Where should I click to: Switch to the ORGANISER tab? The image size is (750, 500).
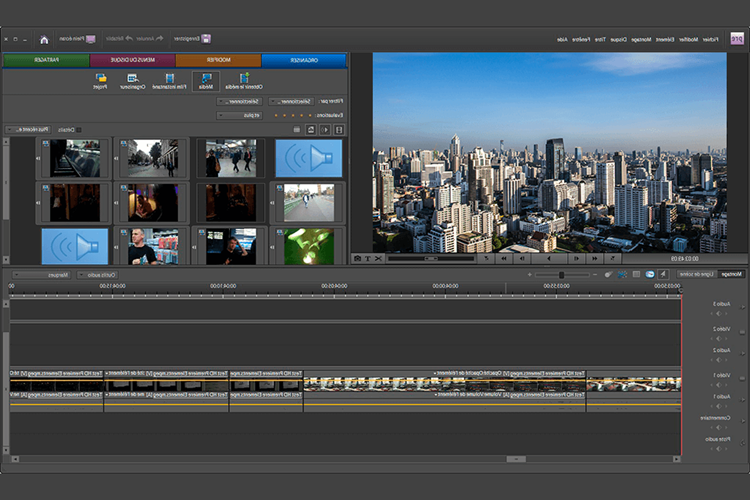[304, 60]
